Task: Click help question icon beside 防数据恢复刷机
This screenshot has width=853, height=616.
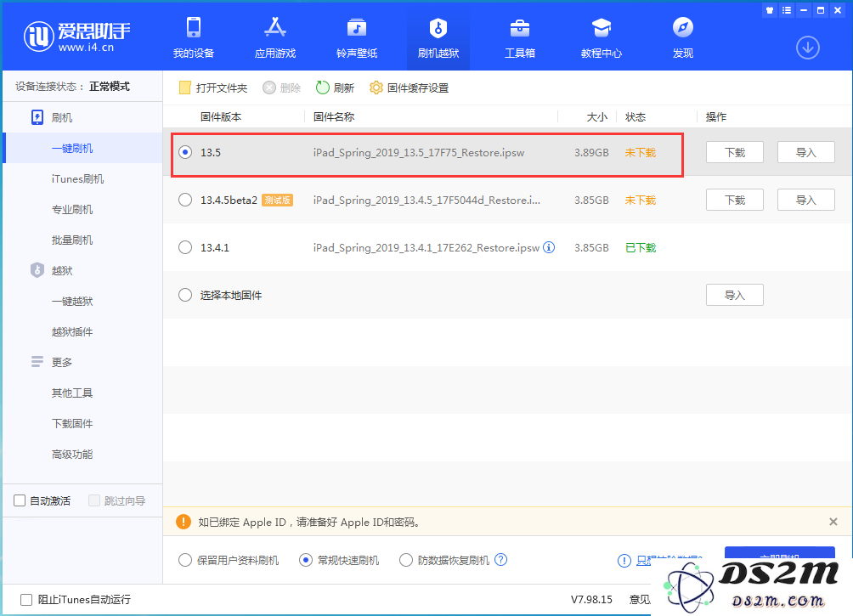Action: click(501, 559)
